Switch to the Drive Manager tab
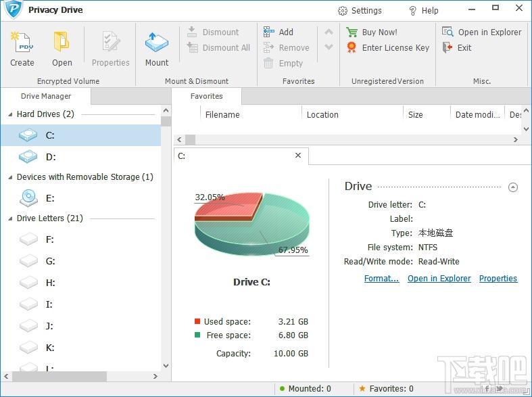Image resolution: width=532 pixels, height=397 pixels. coord(46,96)
